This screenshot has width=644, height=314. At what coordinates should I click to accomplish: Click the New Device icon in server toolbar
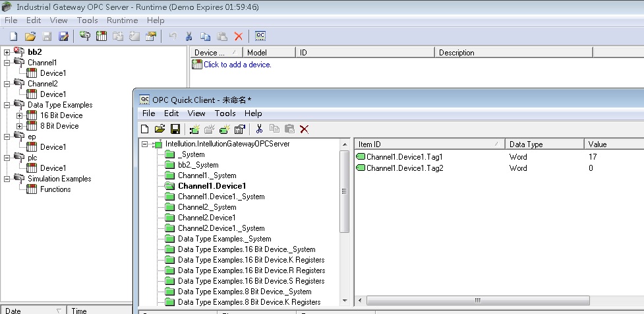pyautogui.click(x=102, y=36)
